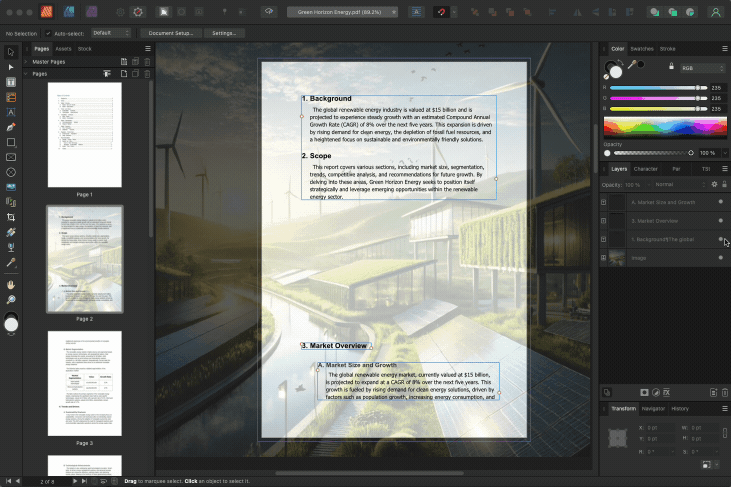Add new layer icon in Layers panel
The width and height of the screenshot is (731, 487).
(713, 392)
